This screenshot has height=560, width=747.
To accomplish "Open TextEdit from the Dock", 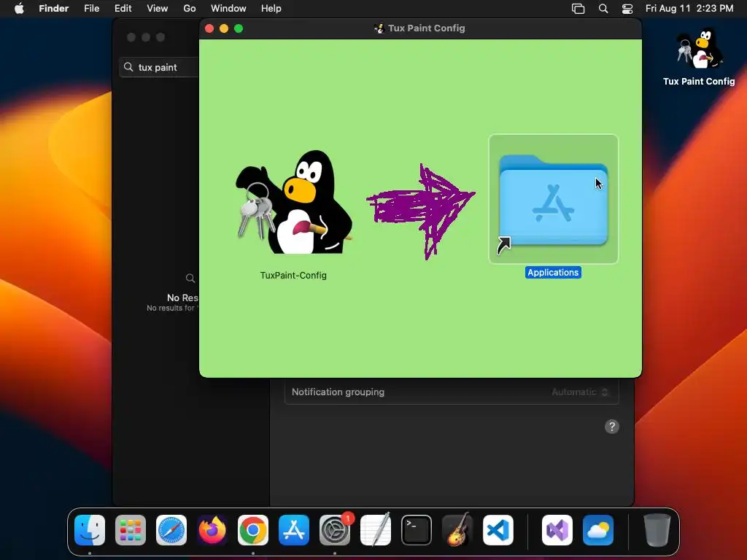I will (x=376, y=530).
